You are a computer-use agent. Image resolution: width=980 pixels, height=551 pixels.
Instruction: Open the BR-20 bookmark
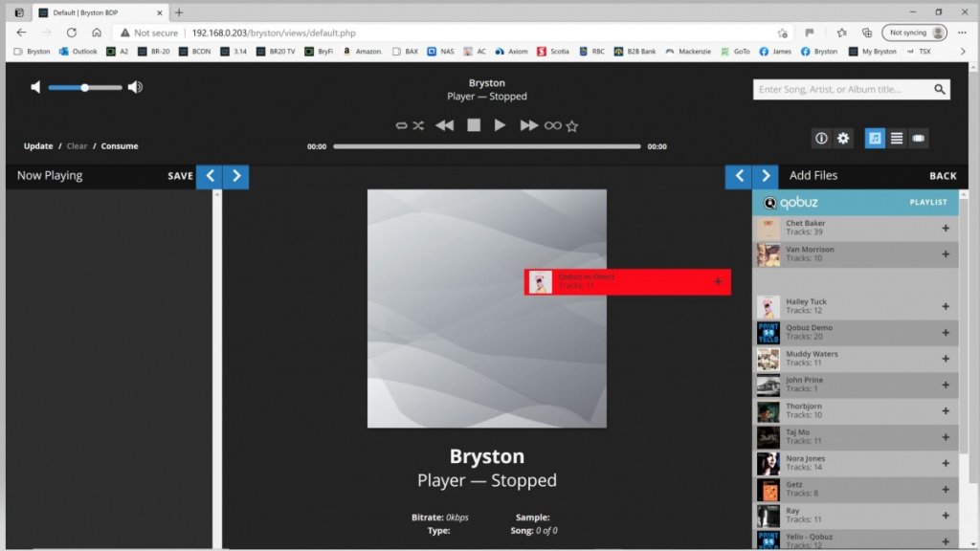[154, 52]
